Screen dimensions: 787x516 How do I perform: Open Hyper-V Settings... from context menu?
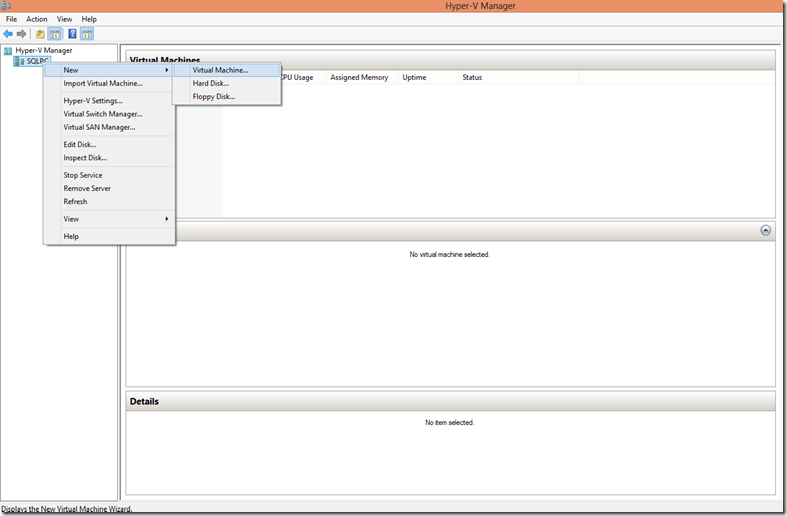click(x=93, y=101)
